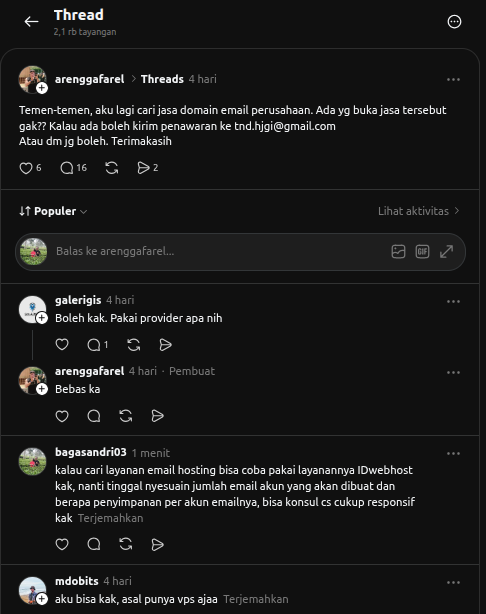Open more options on the mdobits comment
The width and height of the screenshot is (486, 614).
(x=453, y=582)
